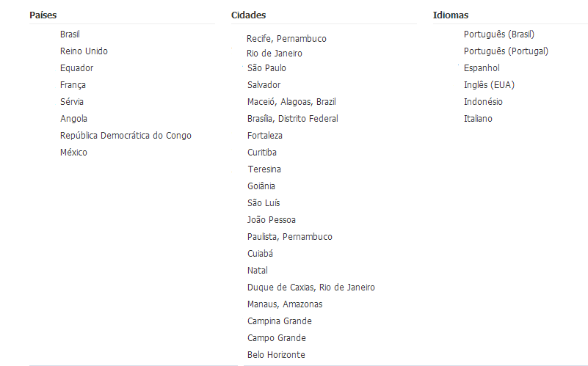Choose Sérvia from the countries list
Screen dimensions: 588x366
point(72,102)
